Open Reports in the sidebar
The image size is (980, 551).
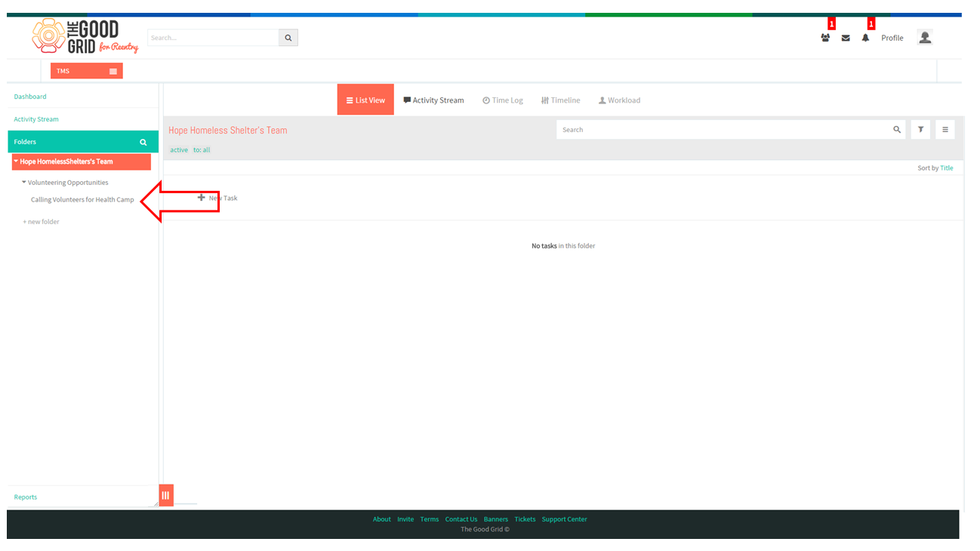point(26,497)
